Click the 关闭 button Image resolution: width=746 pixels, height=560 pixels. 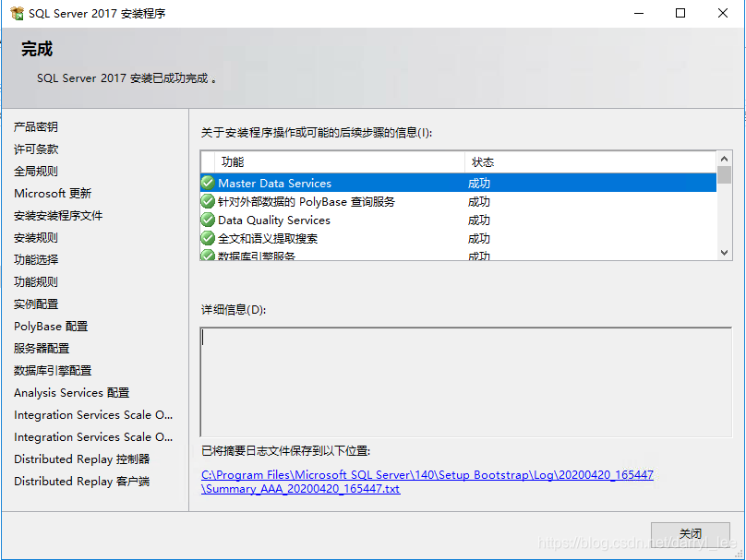coord(690,534)
